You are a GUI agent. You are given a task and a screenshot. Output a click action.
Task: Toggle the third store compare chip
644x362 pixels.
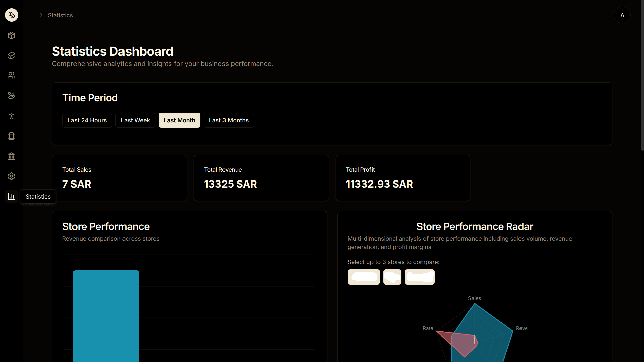point(419,277)
